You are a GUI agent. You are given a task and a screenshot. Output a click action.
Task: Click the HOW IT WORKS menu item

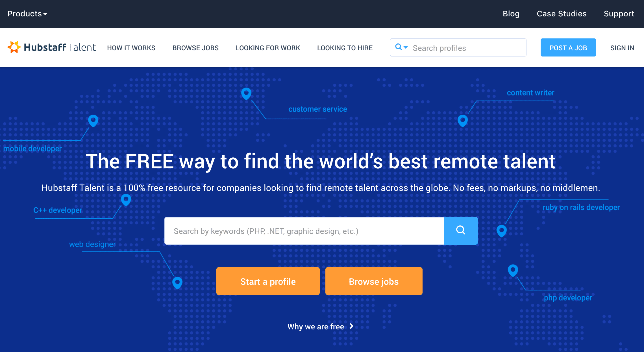coord(131,48)
